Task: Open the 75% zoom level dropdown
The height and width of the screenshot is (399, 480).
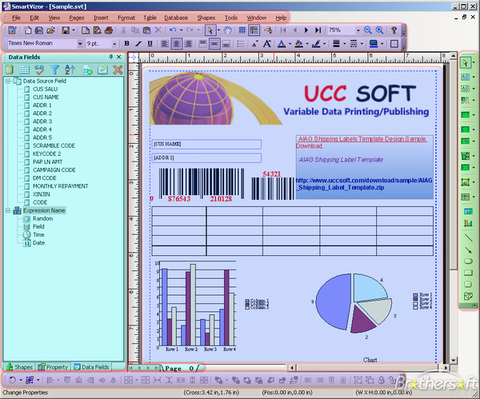Action: click(x=358, y=30)
